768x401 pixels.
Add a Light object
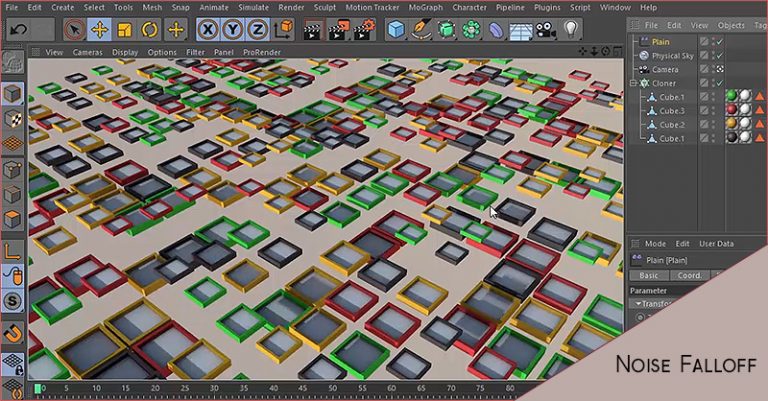click(x=571, y=29)
